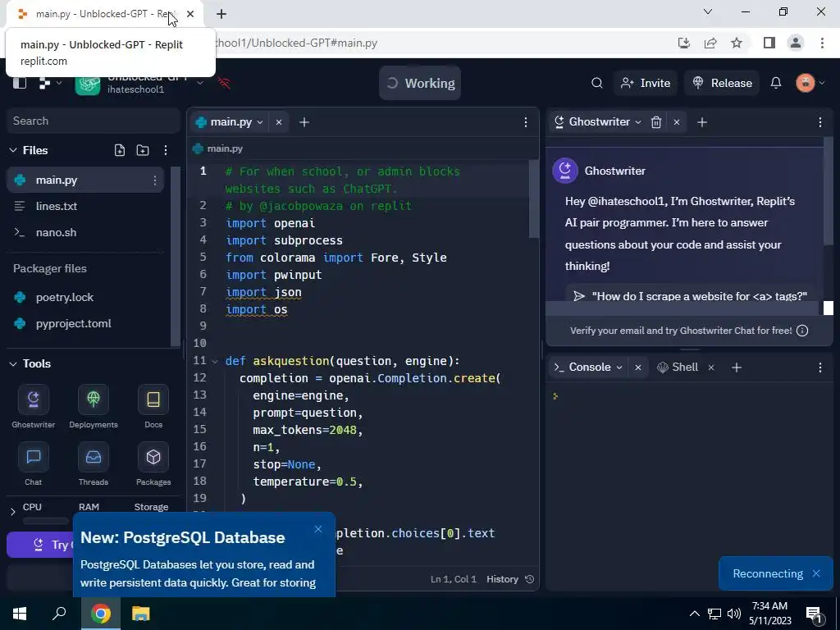
Task: Open file History in the status bar
Action: point(510,579)
